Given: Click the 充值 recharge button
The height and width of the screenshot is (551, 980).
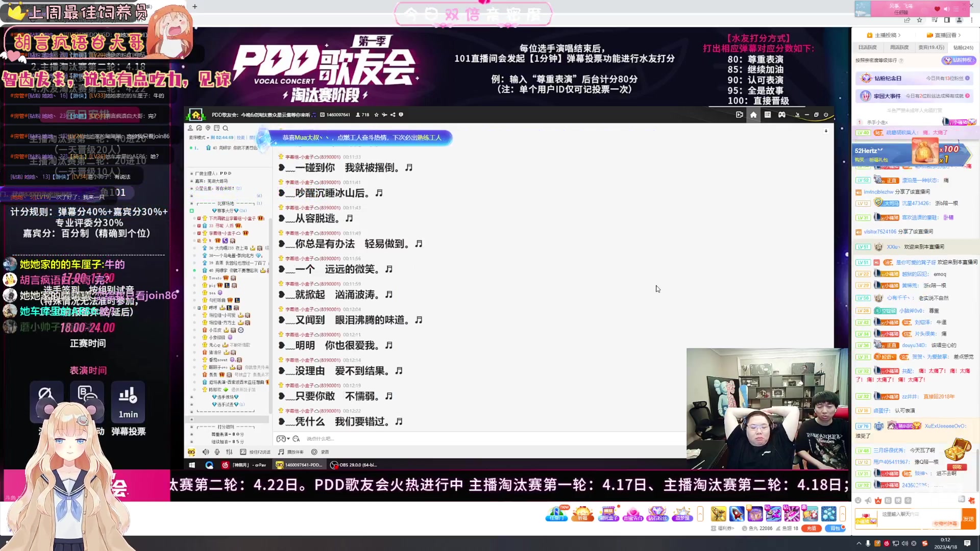Looking at the screenshot, I should (x=811, y=529).
